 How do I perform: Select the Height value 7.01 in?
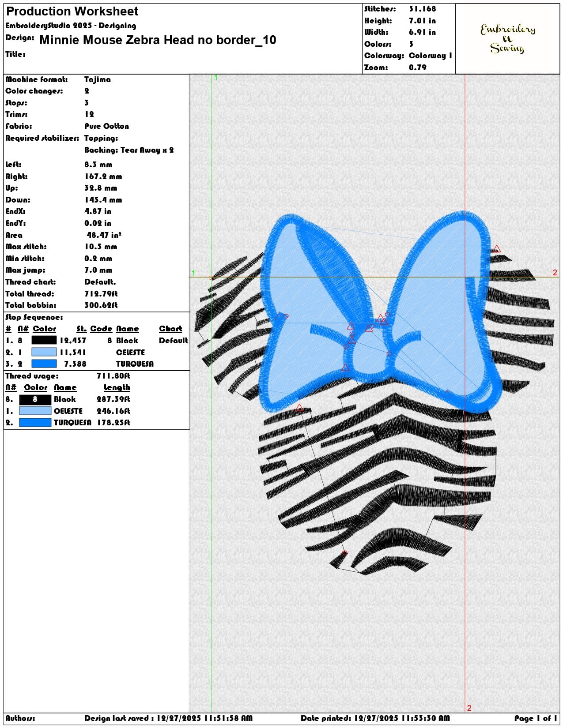[x=422, y=21]
